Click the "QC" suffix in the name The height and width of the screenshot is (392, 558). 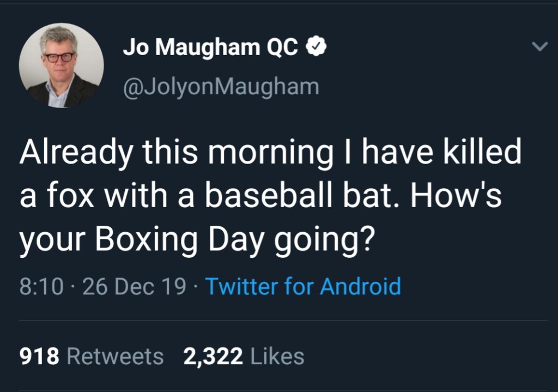coord(282,49)
